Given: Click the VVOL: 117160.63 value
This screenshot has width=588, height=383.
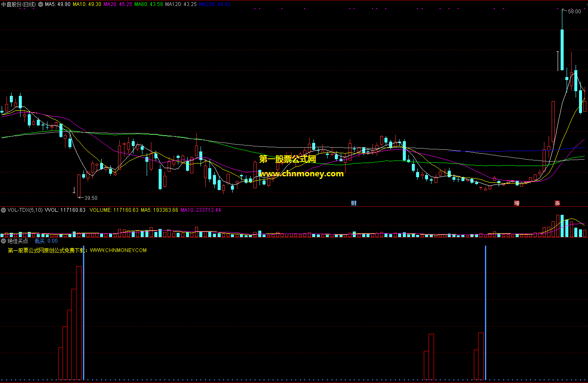Looking at the screenshot, I should (65, 210).
